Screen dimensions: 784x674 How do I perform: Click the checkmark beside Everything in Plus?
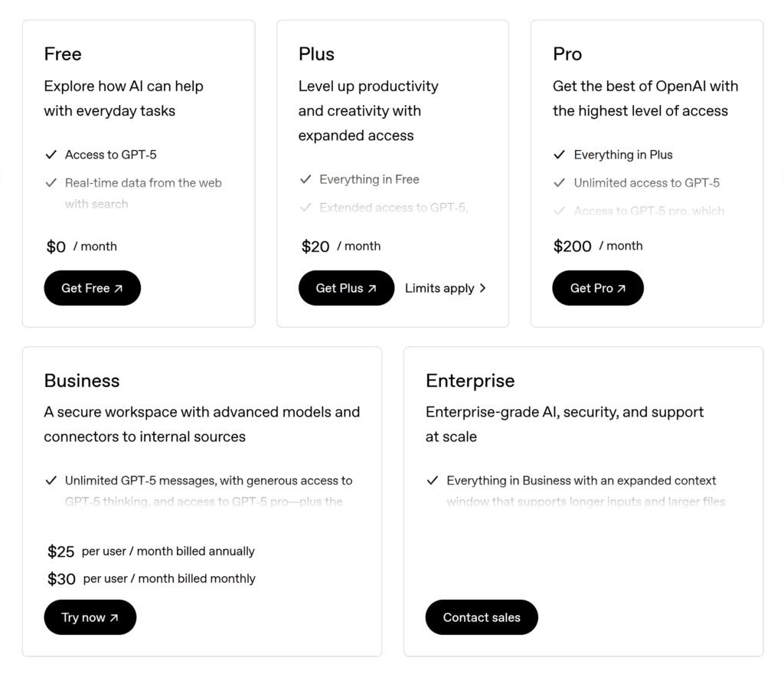coord(560,155)
